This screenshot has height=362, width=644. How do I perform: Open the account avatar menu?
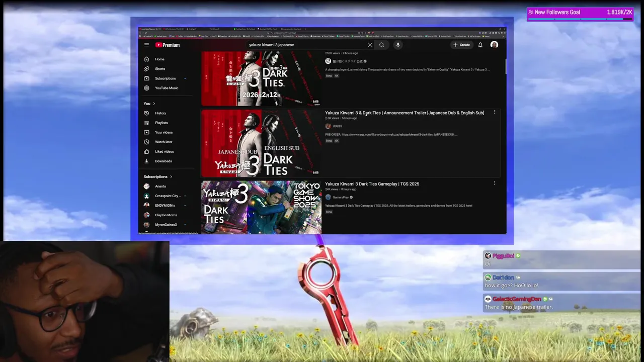pos(494,45)
